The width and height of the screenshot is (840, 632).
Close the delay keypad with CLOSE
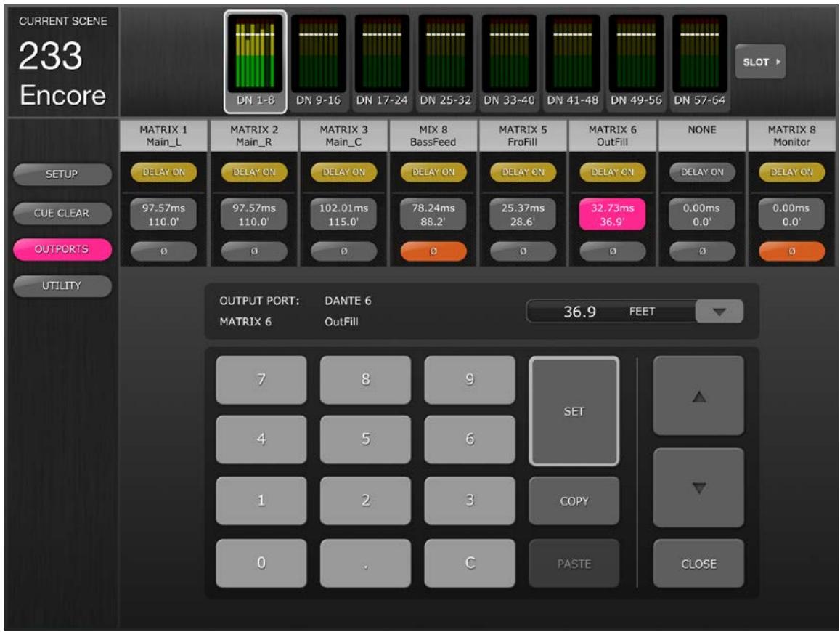pyautogui.click(x=698, y=564)
